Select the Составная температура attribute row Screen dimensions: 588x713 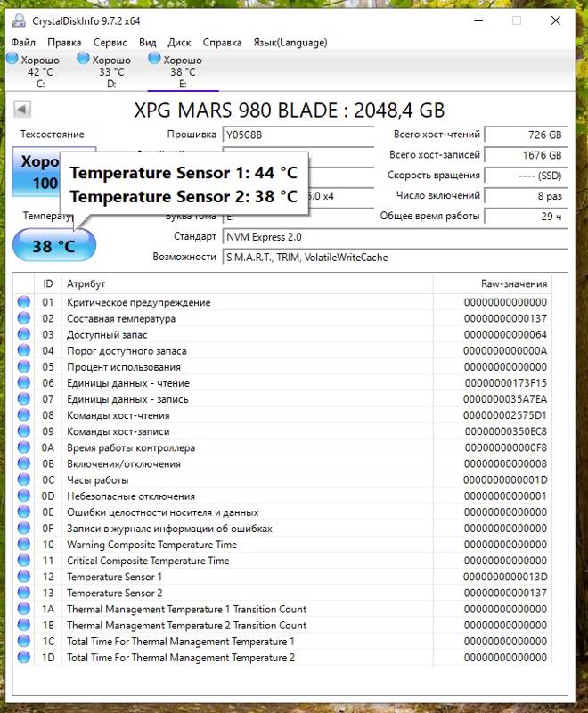[x=282, y=318]
